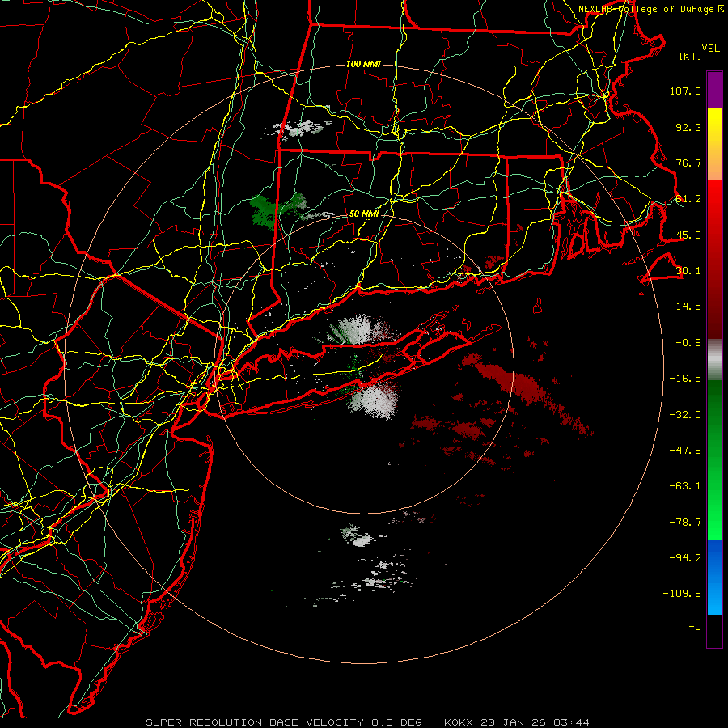Click the NEXLAB College of DuPage credit text
The image size is (728, 728).
pos(650,9)
